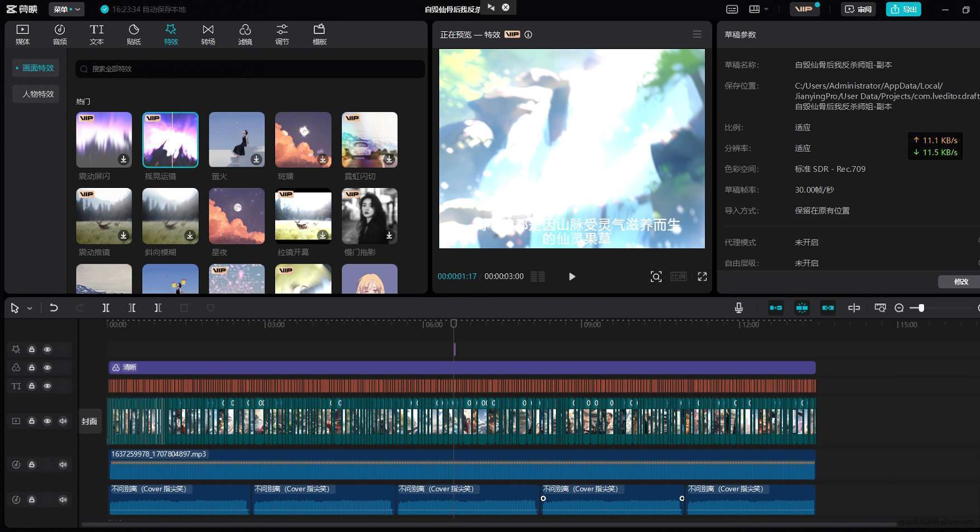The height and width of the screenshot is (532, 980).
Task: Click the focus frame scan icon
Action: tap(656, 277)
